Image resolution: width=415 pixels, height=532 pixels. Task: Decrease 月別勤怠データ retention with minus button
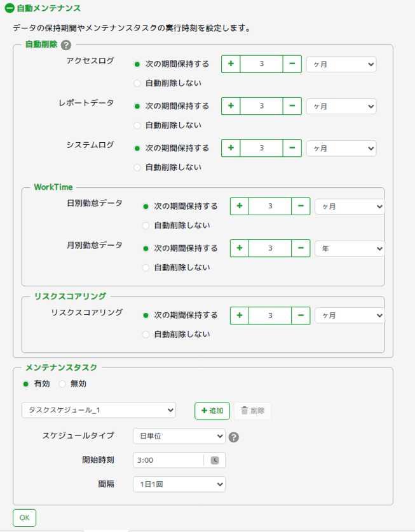[301, 248]
